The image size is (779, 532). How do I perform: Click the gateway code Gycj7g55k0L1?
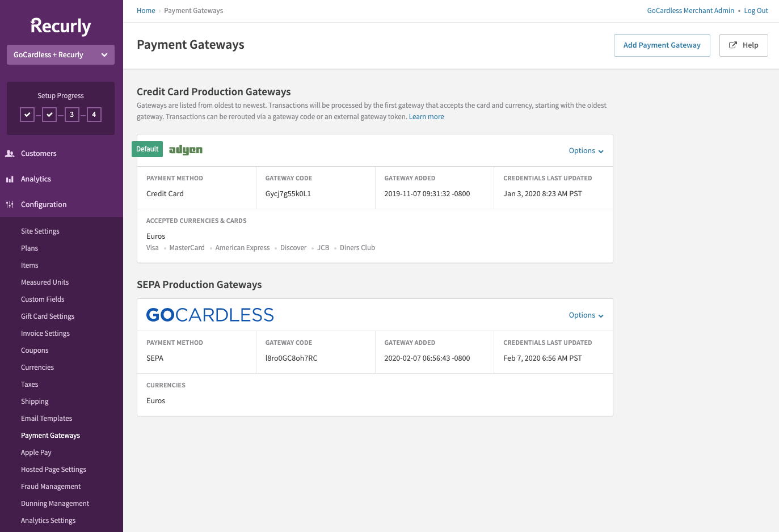click(x=288, y=194)
